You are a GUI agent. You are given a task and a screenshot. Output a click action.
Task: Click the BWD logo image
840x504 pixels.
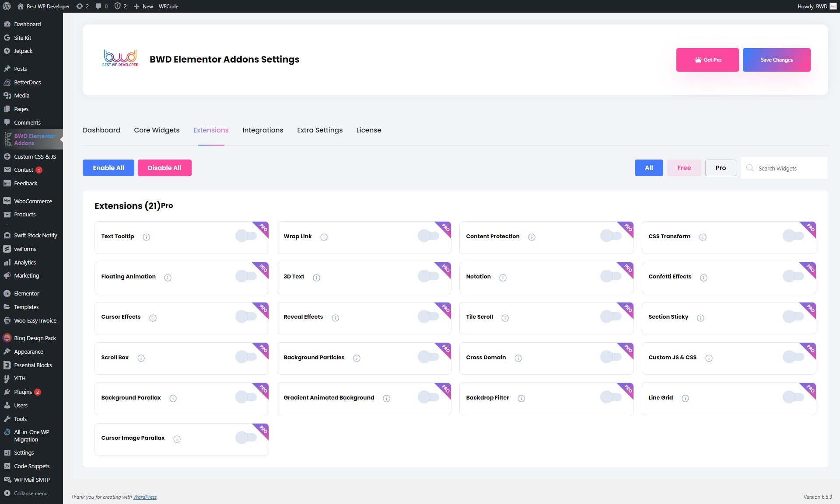coord(120,58)
